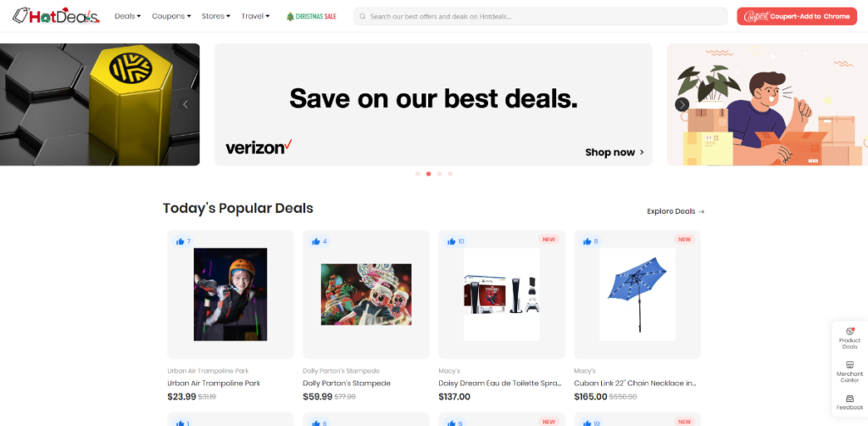The height and width of the screenshot is (426, 868).
Task: Open Product Deals side icon
Action: coord(849,338)
